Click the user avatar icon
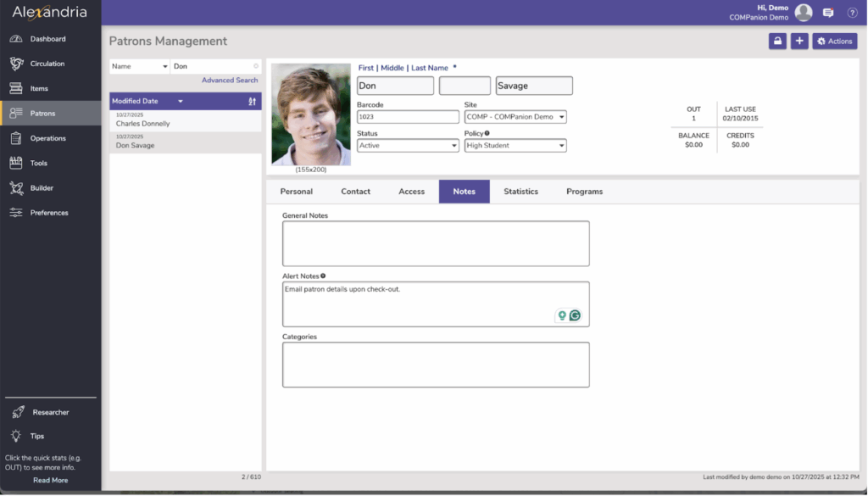The width and height of the screenshot is (868, 496). [804, 13]
